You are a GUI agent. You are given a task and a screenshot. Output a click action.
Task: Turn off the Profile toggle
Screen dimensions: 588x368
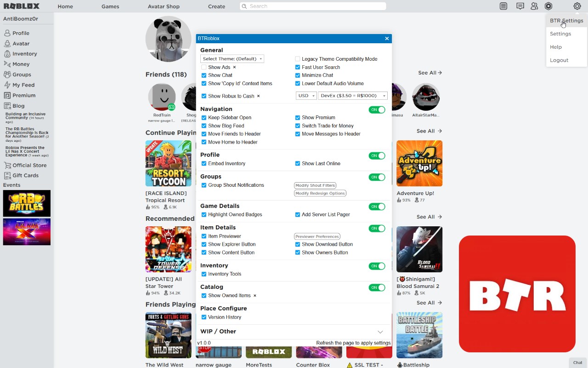[x=377, y=155]
